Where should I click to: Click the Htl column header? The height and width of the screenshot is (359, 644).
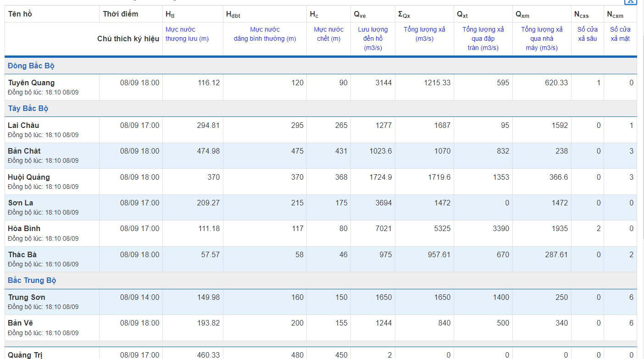[170, 15]
